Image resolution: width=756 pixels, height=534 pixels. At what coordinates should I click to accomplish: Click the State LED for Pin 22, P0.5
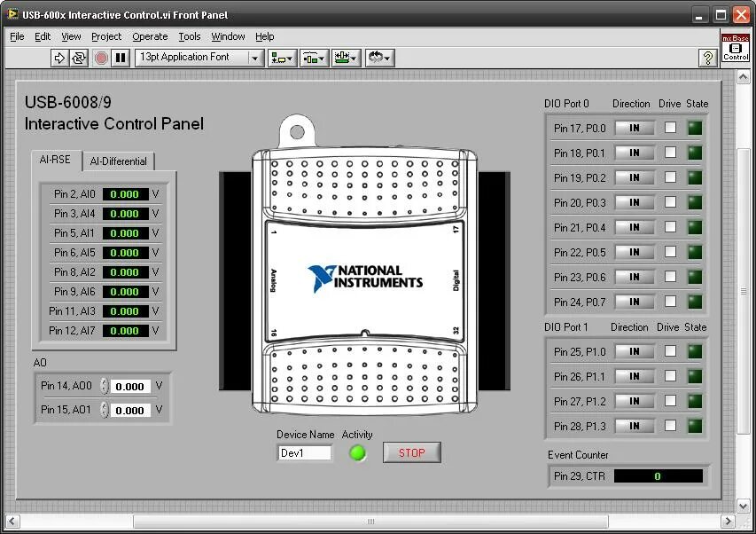pos(695,252)
